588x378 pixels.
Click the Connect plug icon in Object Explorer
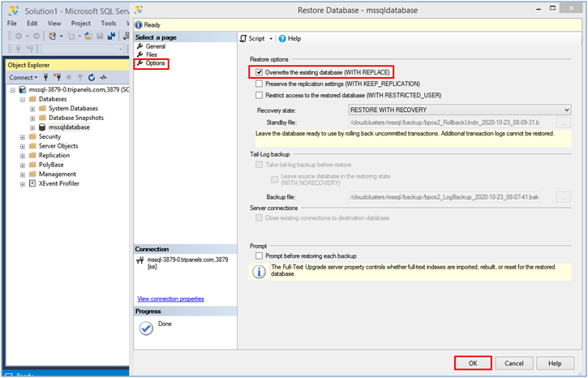tap(46, 78)
